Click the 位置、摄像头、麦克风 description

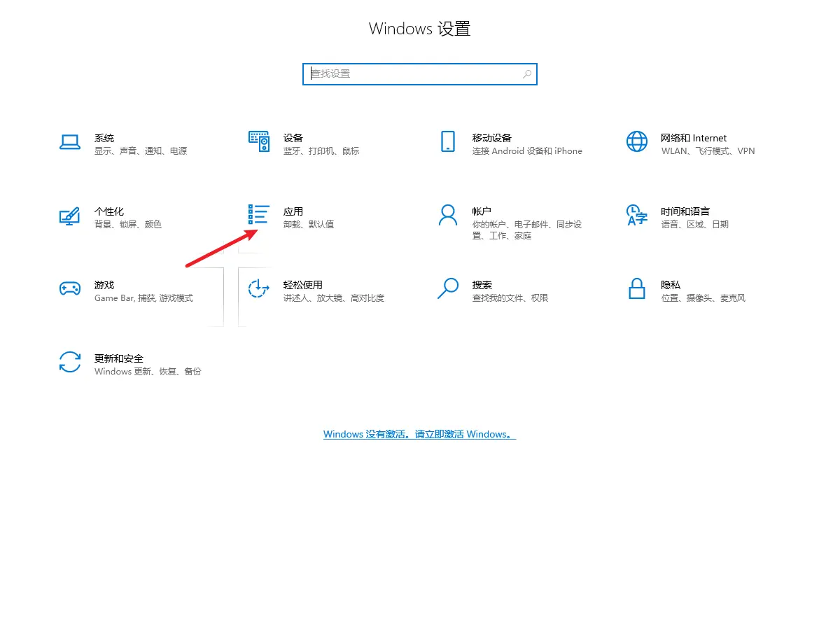point(703,298)
